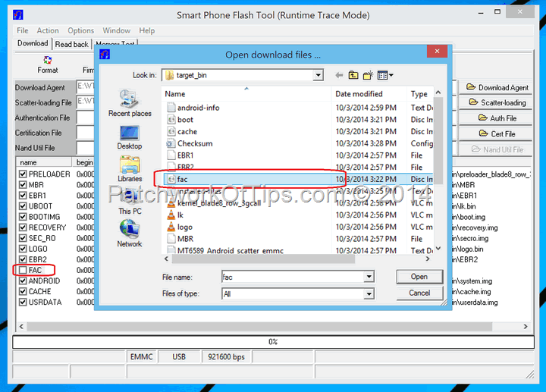546x392 pixels.
Task: Expand the File name dropdown arrow
Action: (x=369, y=277)
